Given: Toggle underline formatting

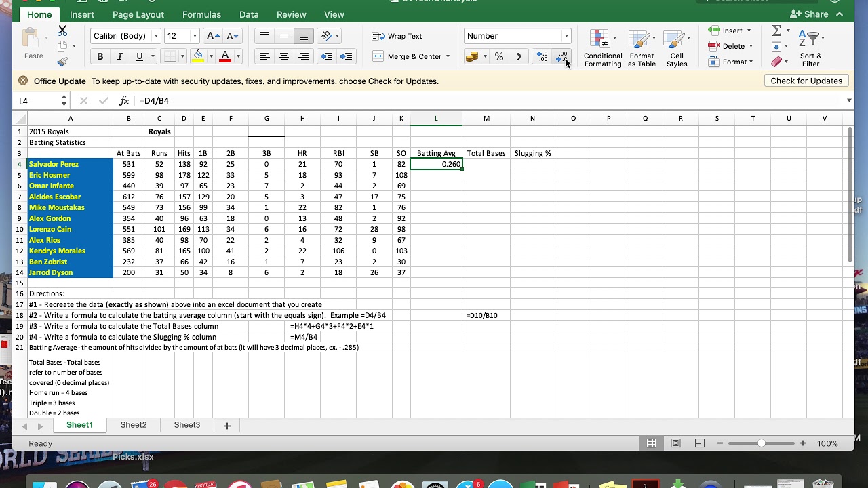Looking at the screenshot, I should pyautogui.click(x=139, y=56).
